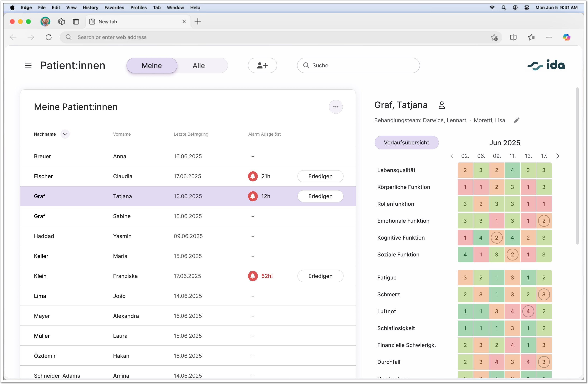Toggle patient list to Meine
Viewport: 588px width, 384px height.
coord(152,66)
